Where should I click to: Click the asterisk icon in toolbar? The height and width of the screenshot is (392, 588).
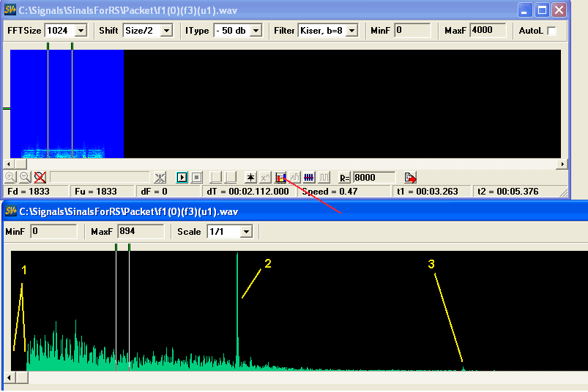(x=250, y=177)
